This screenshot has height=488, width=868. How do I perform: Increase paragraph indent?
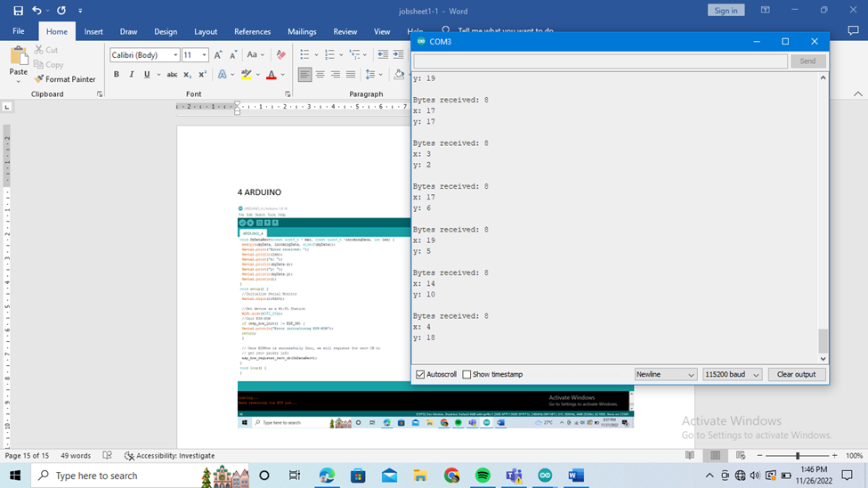click(398, 54)
